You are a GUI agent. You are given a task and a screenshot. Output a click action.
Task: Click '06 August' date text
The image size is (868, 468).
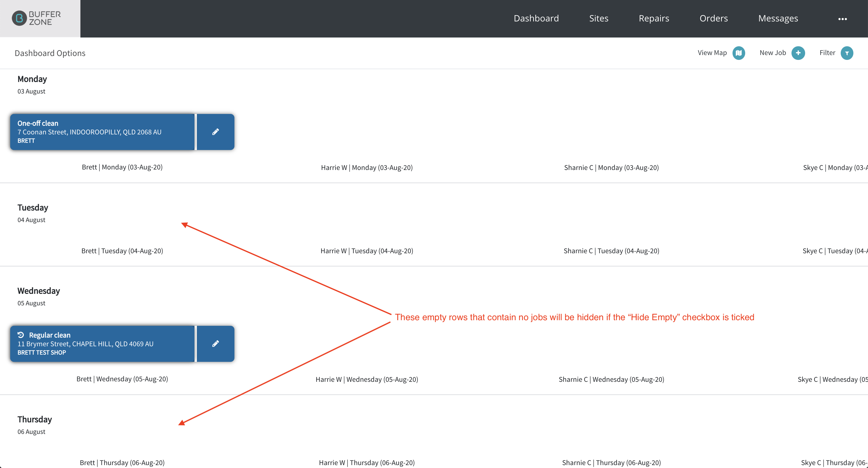[x=31, y=432]
